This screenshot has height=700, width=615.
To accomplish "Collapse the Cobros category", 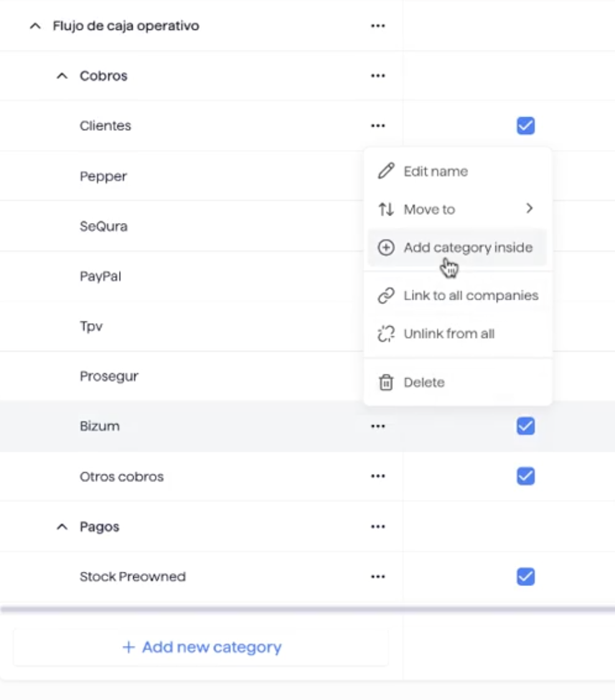I will [62, 76].
